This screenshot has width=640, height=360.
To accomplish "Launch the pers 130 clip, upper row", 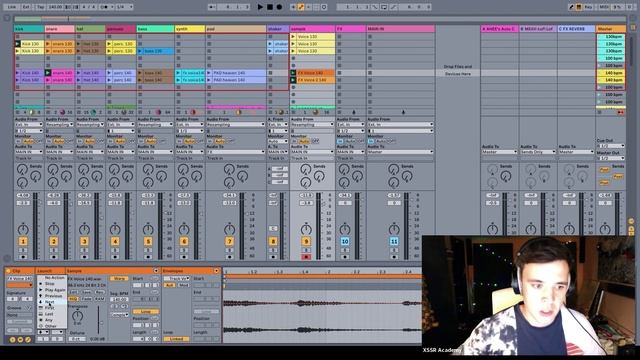I will click(109, 44).
